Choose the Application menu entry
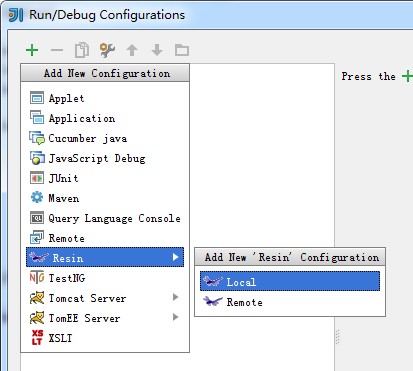Screen dimensions: 413x371 (105, 118)
